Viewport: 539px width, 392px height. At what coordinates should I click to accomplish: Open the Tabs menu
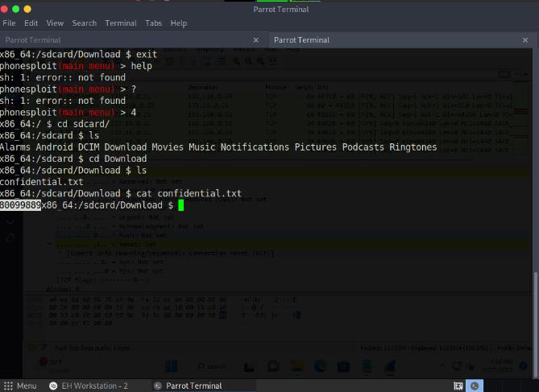153,23
